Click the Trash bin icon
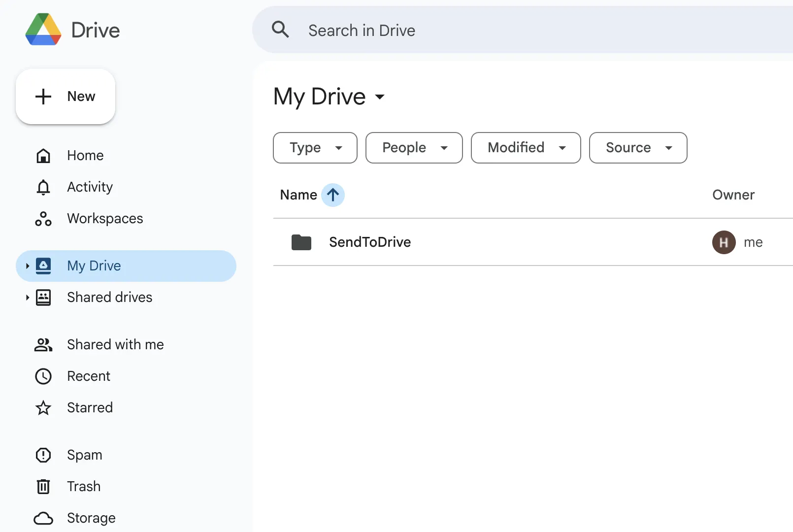This screenshot has width=793, height=532. (x=43, y=486)
